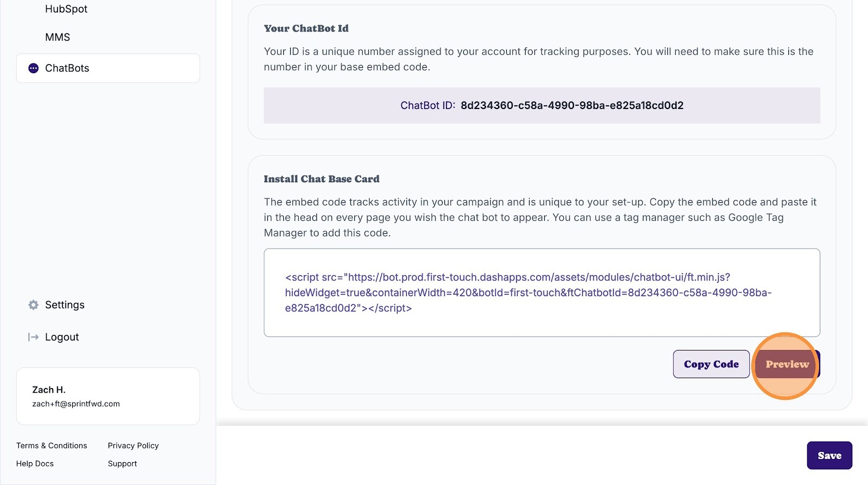Viewport: 868px width, 485px height.
Task: Click the Copy Code button
Action: click(711, 364)
